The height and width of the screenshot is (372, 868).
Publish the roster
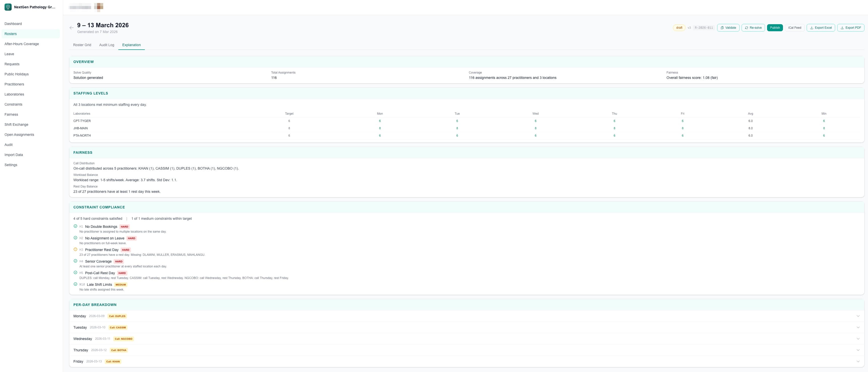click(x=775, y=28)
